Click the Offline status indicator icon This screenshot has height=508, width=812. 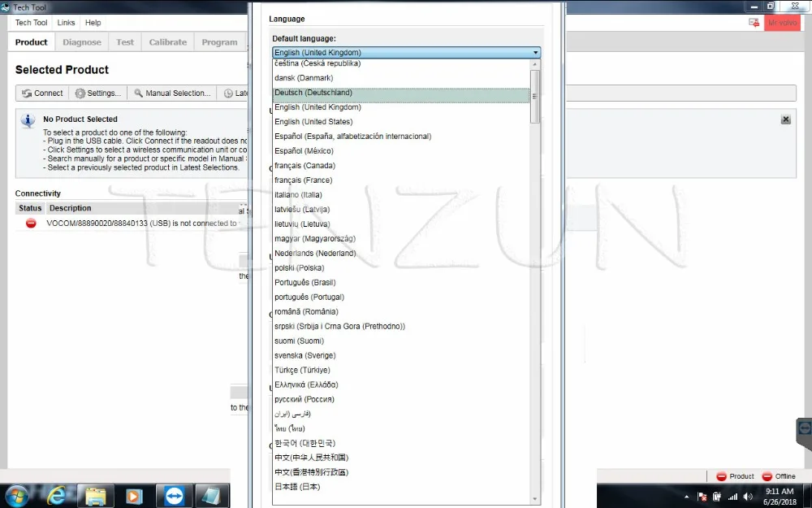(x=767, y=476)
